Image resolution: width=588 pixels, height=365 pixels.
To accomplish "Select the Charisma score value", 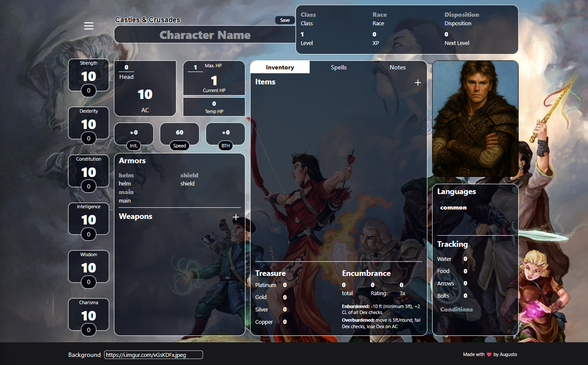I will [89, 316].
